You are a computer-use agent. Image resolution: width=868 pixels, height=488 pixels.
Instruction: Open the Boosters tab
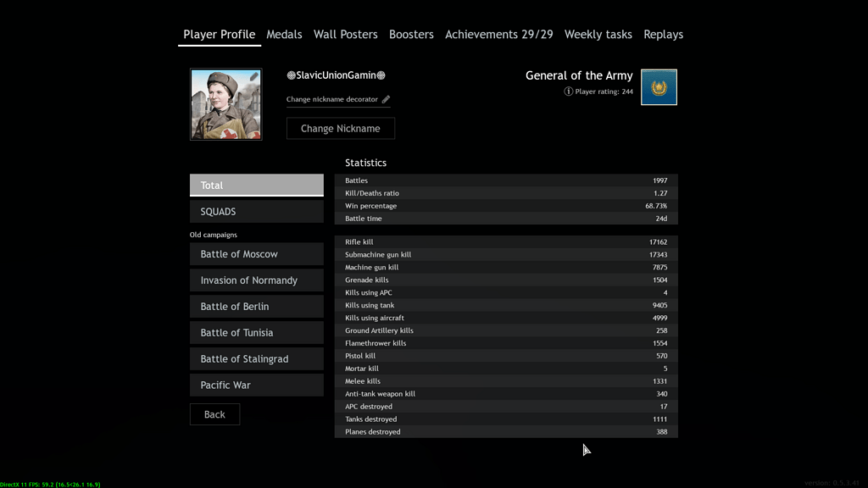[x=411, y=35]
